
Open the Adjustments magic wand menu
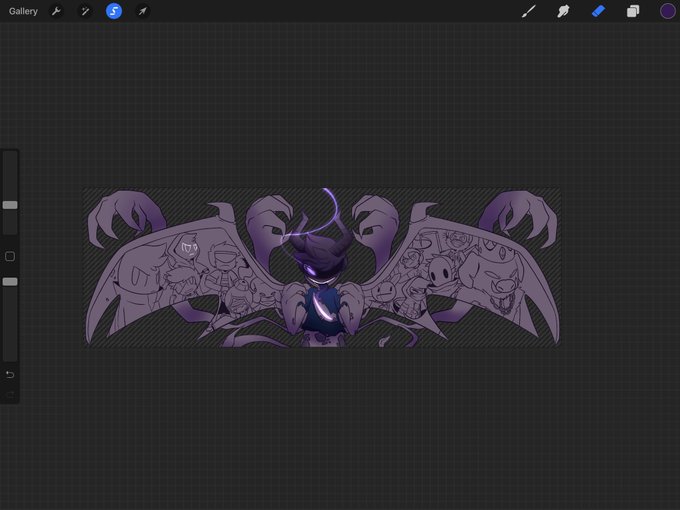(x=85, y=11)
